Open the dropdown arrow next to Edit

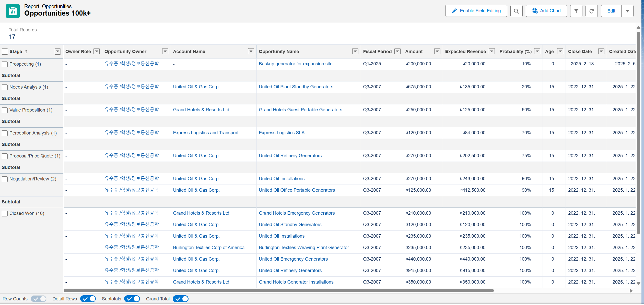627,11
